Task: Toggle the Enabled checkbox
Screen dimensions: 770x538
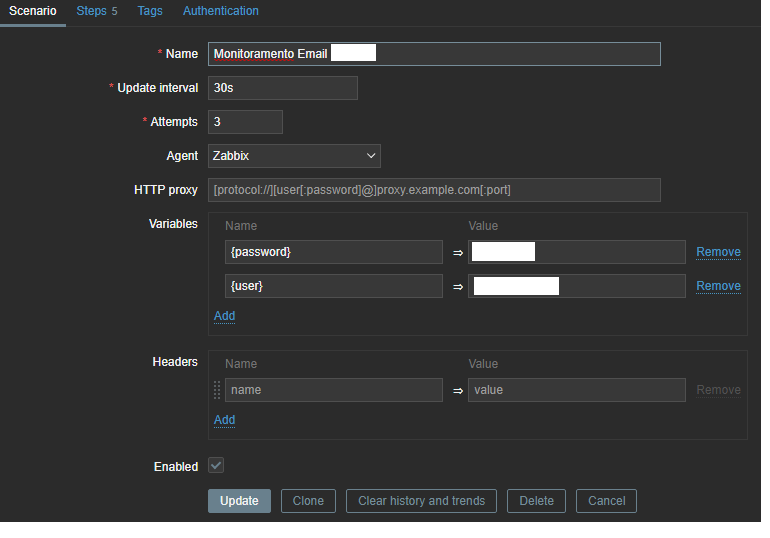Action: [216, 466]
